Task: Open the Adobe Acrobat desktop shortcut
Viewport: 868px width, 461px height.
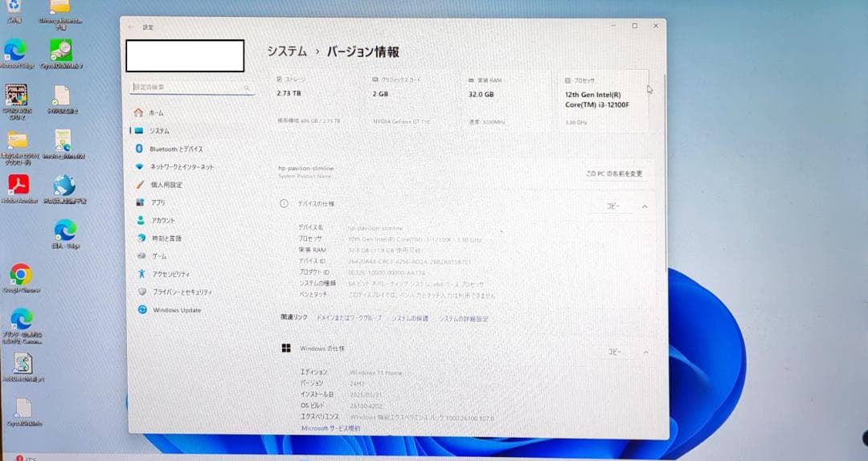Action: tap(18, 184)
